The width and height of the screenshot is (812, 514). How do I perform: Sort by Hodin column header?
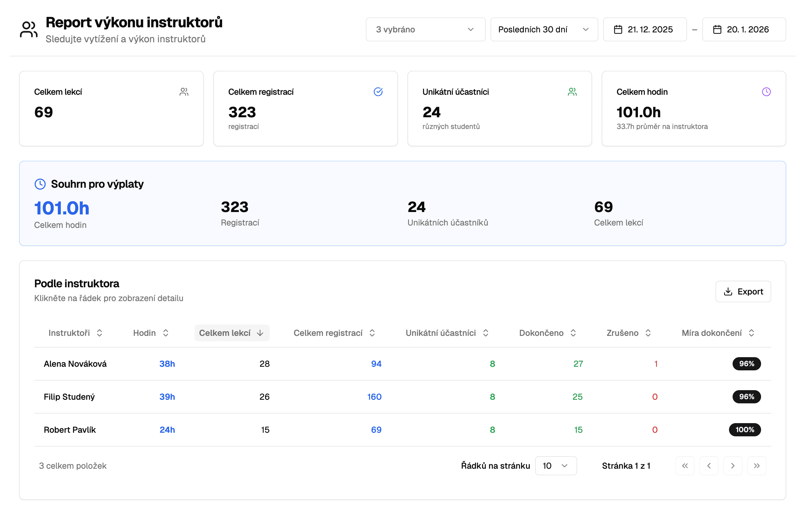(x=150, y=333)
